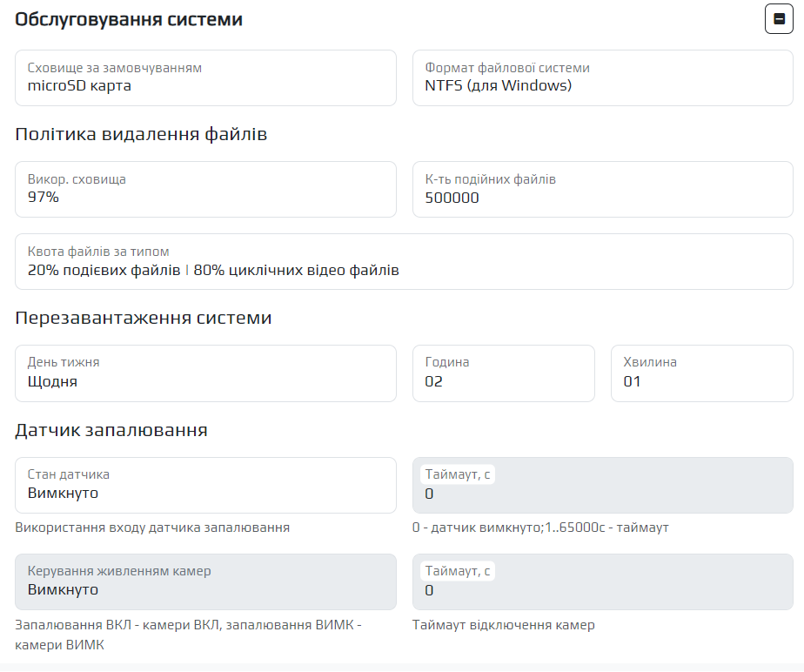Open the Сховище за замовчуванням dropdown

205,78
